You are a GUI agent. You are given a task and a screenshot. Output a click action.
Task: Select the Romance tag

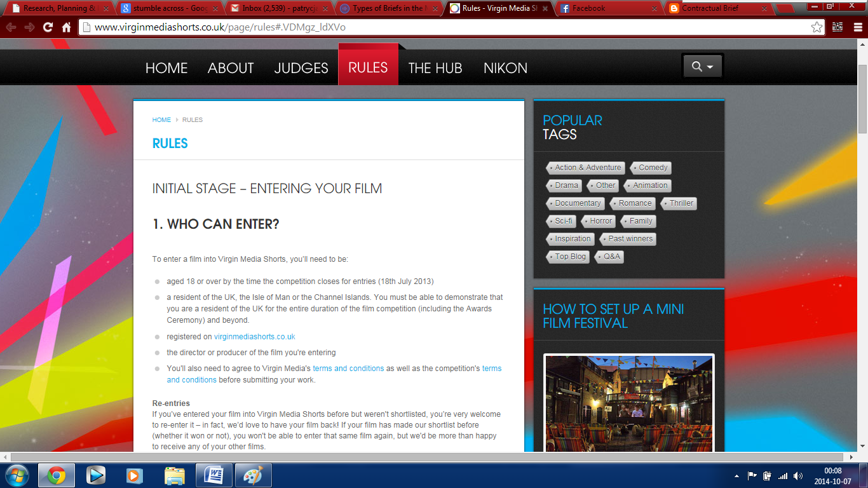click(633, 203)
